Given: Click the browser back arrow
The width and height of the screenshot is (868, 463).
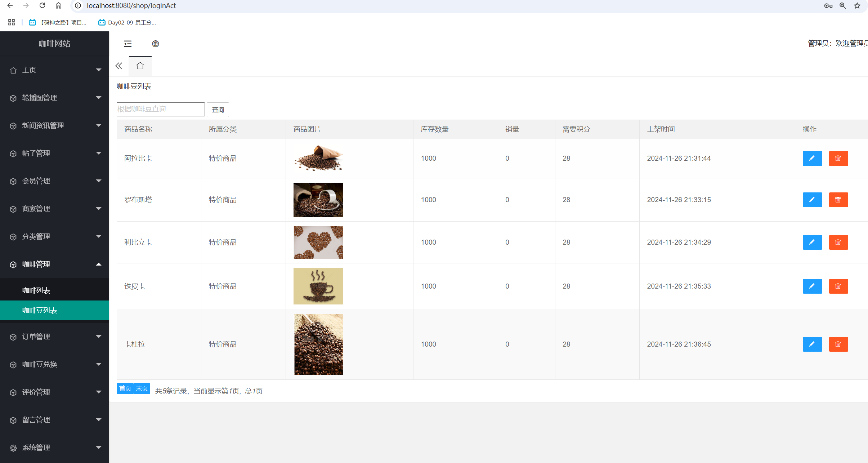Looking at the screenshot, I should (x=10, y=5).
